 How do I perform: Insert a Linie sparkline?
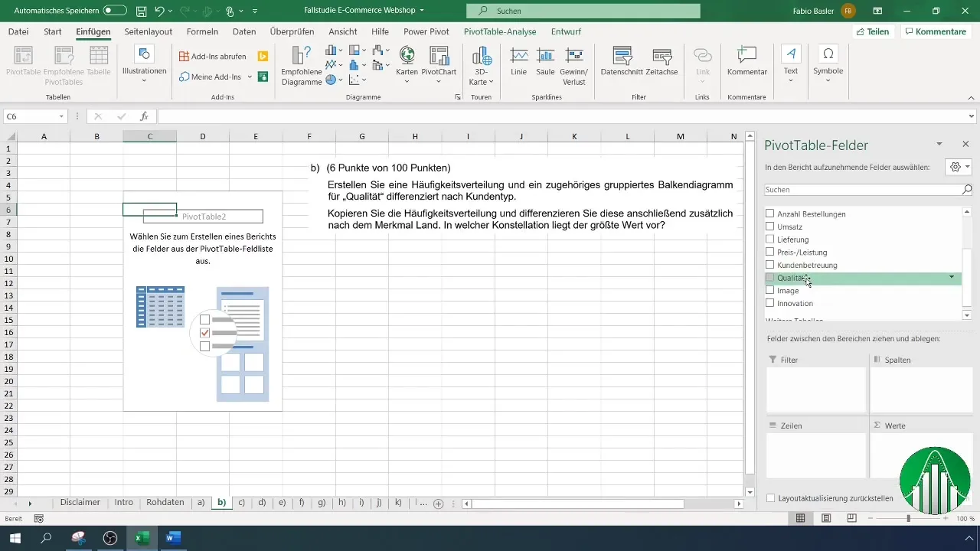coord(519,61)
